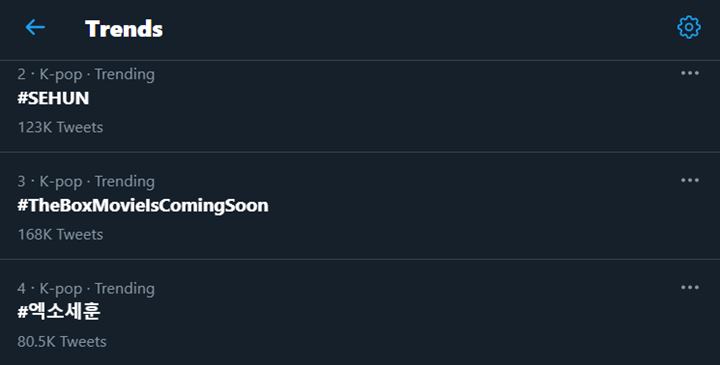Click the 123K Tweets count
The height and width of the screenshot is (365, 720).
[60, 127]
